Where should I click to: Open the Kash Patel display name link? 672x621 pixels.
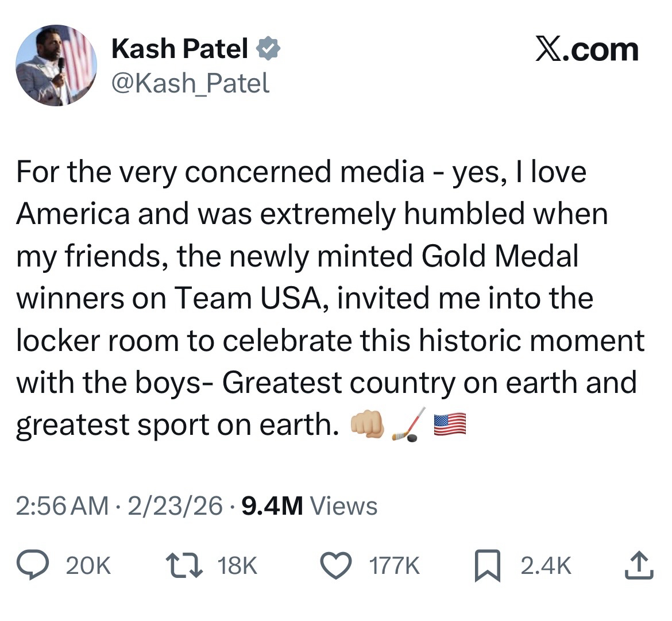(179, 49)
